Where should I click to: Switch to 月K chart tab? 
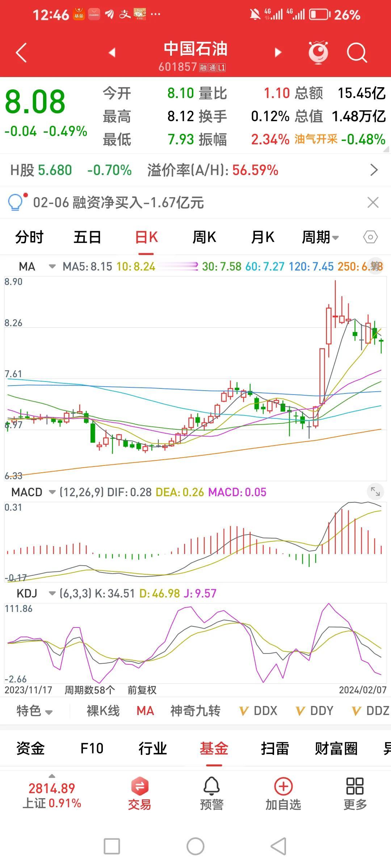[x=262, y=237]
